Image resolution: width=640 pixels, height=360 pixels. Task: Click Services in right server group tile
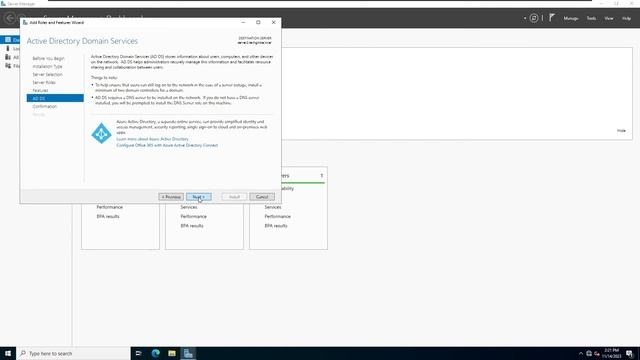pyautogui.click(x=273, y=207)
